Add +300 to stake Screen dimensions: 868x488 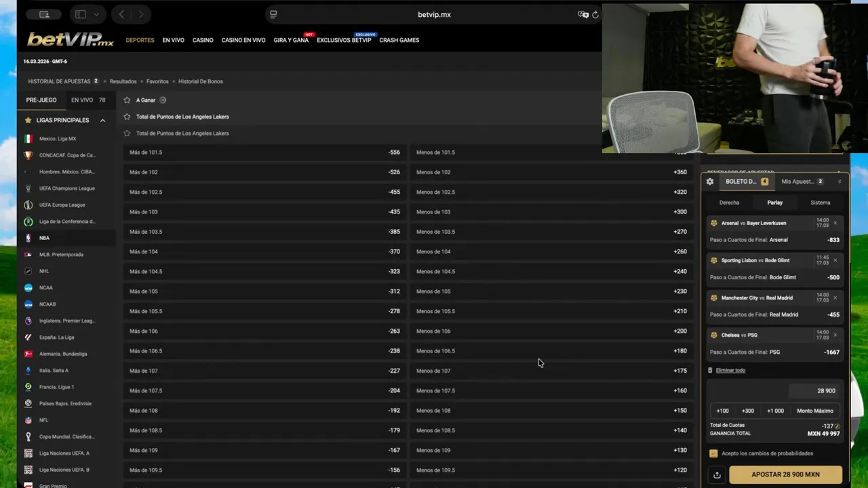click(x=748, y=411)
